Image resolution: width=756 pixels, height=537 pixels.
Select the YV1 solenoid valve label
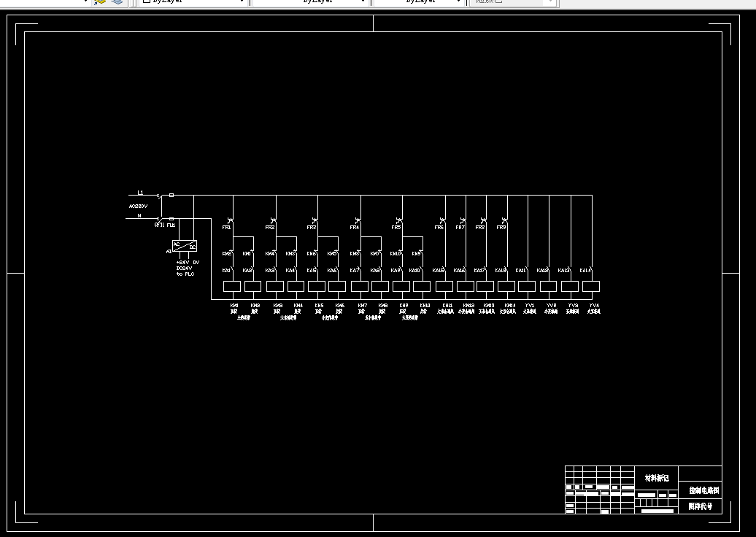(530, 306)
